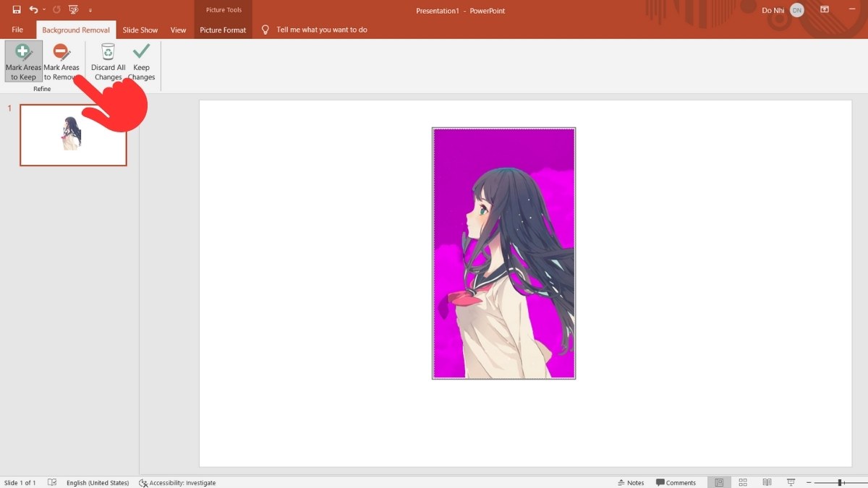Open the File menu

click(17, 30)
